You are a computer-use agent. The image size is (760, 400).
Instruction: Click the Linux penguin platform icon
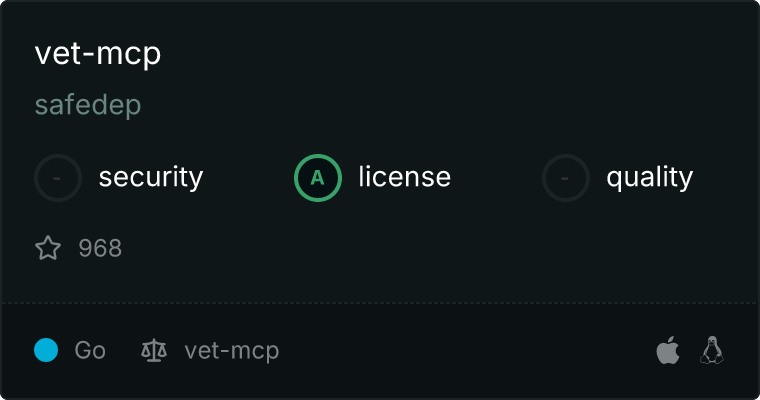coord(712,350)
